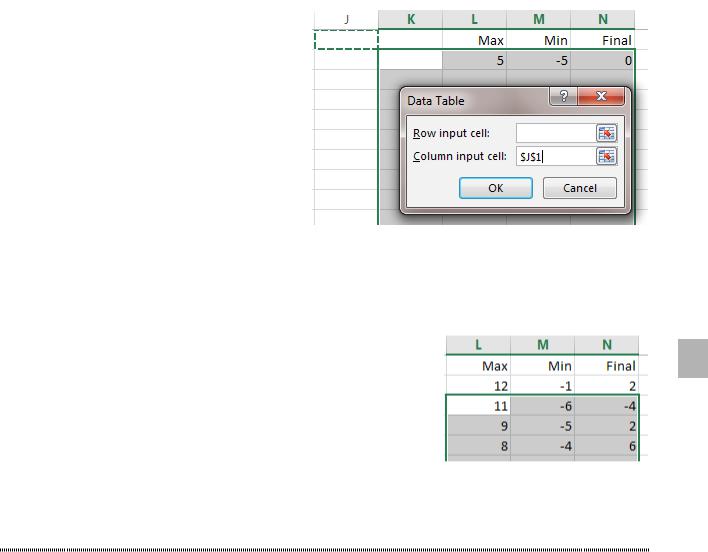Click 'Max' cell in lower sheet
The width and height of the screenshot is (708, 552).
478,366
